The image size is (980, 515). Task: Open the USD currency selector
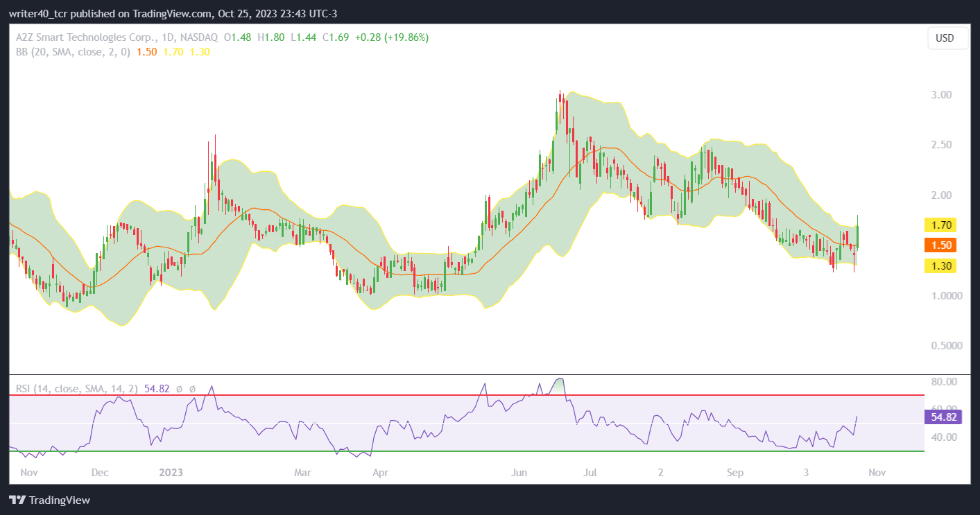(948, 38)
